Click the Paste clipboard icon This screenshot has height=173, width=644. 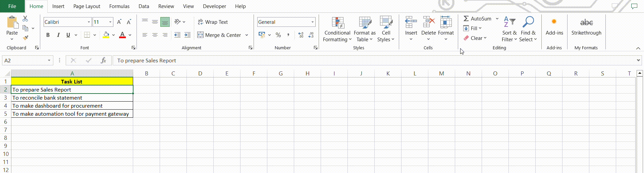pos(12,22)
